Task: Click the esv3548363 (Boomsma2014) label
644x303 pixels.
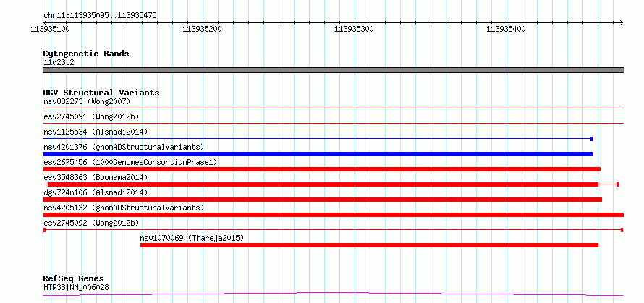Action: click(96, 177)
